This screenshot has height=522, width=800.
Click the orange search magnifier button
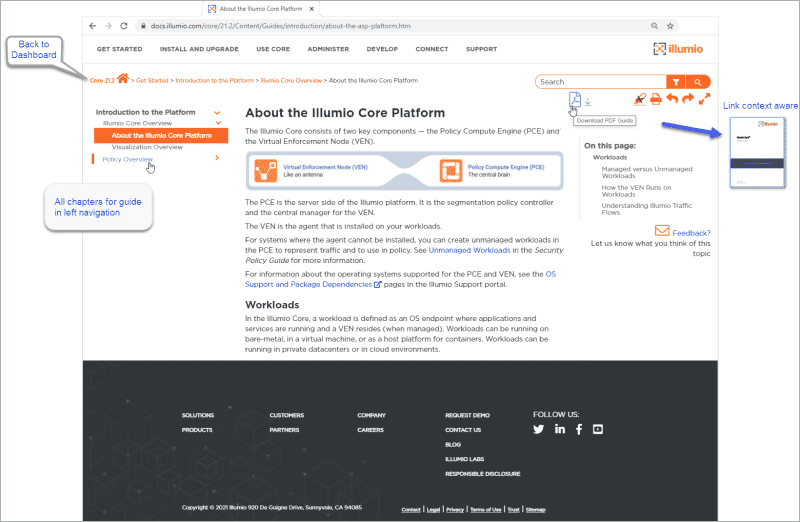point(697,82)
